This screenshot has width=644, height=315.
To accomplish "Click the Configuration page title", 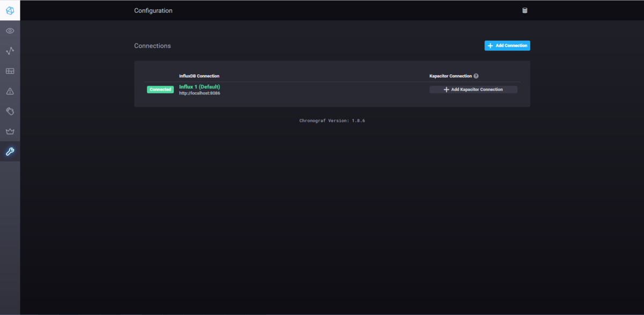I will point(153,10).
